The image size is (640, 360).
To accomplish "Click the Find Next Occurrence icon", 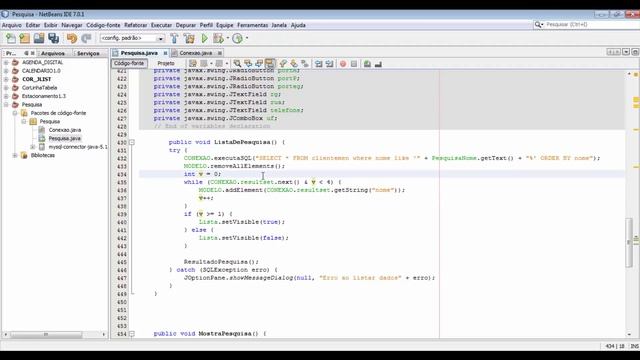I will tap(259, 64).
